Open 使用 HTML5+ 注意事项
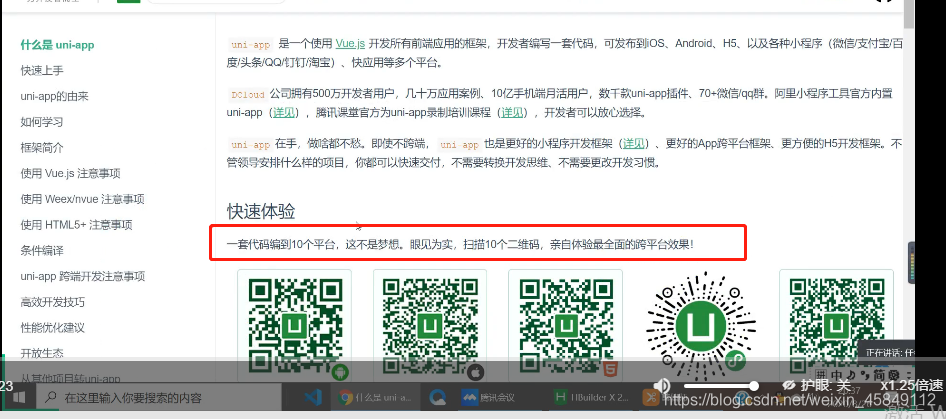The width and height of the screenshot is (946, 419). pos(77,225)
